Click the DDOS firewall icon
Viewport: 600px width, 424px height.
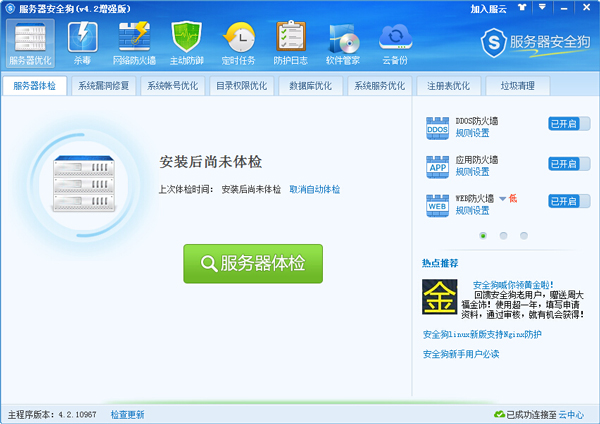click(x=437, y=128)
